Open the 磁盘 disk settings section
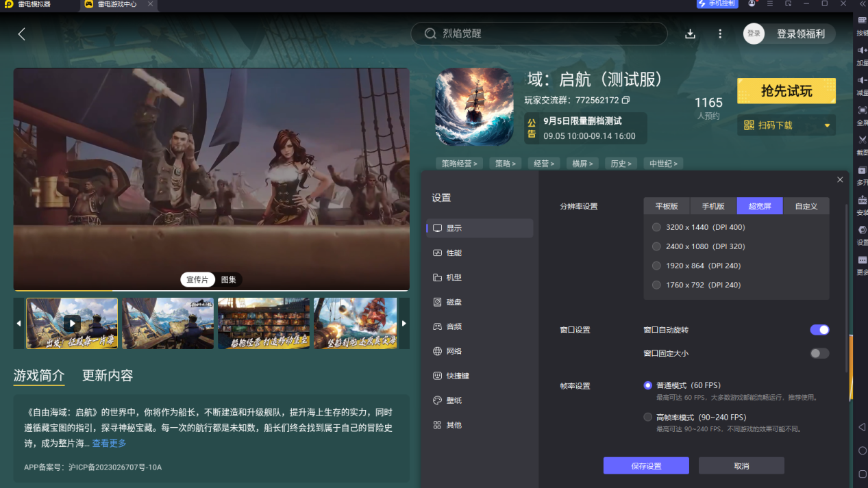The image size is (868, 488). click(x=454, y=303)
